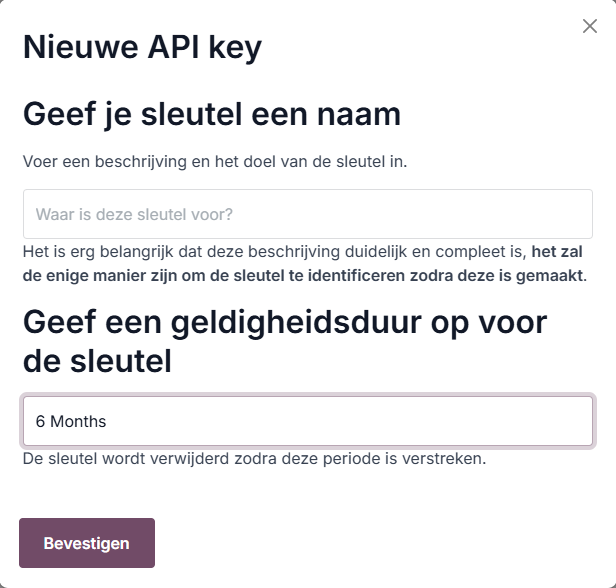This screenshot has width=616, height=588.
Task: Expand the key expiry period selector
Action: pyautogui.click(x=308, y=421)
